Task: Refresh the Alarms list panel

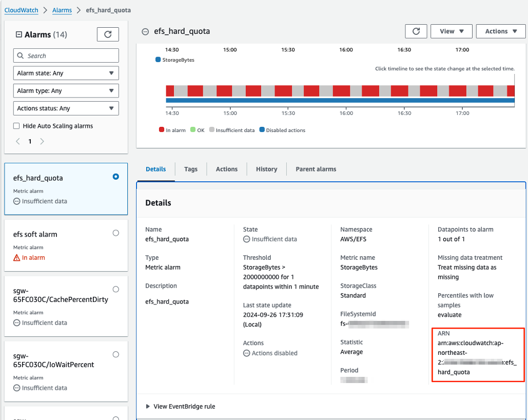Action: coord(108,34)
